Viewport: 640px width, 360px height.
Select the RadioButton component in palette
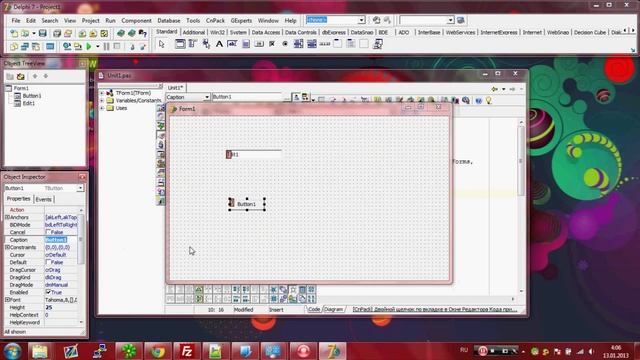[285, 44]
